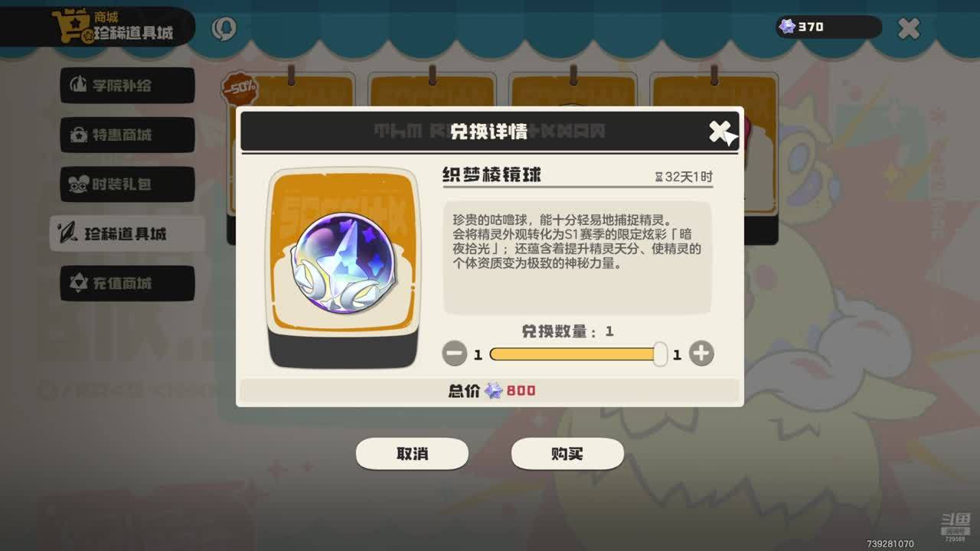Click the 取消 button
Viewport: 980px width, 551px height.
point(412,454)
